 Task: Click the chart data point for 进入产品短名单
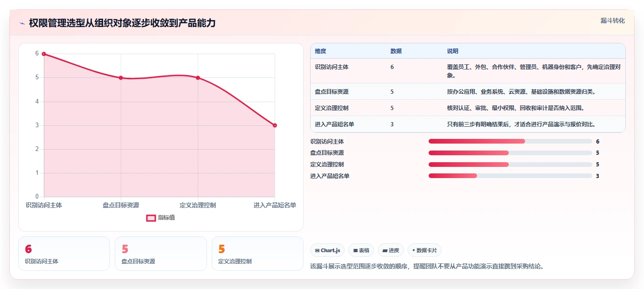pos(275,125)
